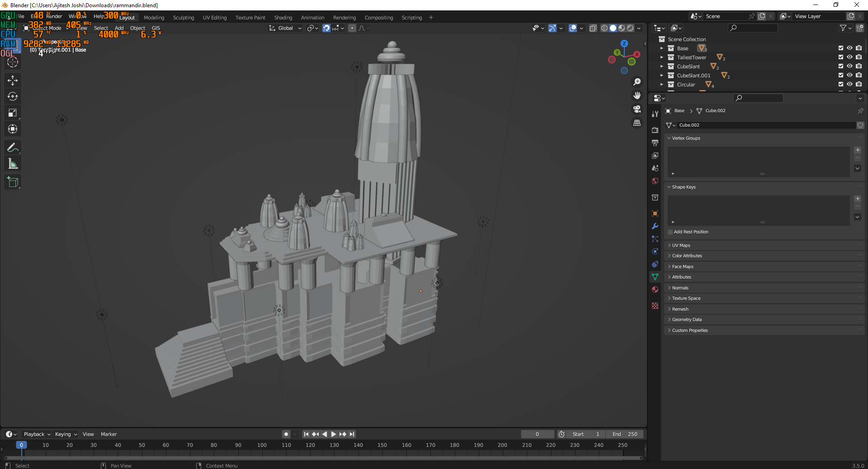This screenshot has width=868, height=469.
Task: Switch perspective/orthographic grid icon
Action: (x=637, y=123)
